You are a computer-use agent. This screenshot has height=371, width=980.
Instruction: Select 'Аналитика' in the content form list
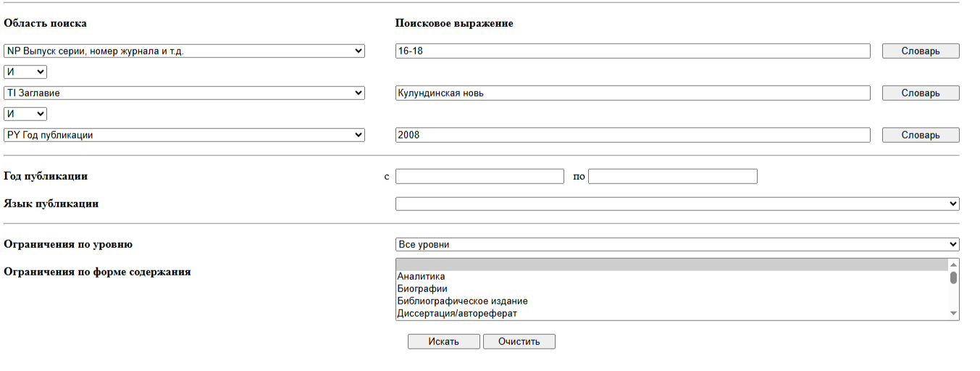coord(421,276)
